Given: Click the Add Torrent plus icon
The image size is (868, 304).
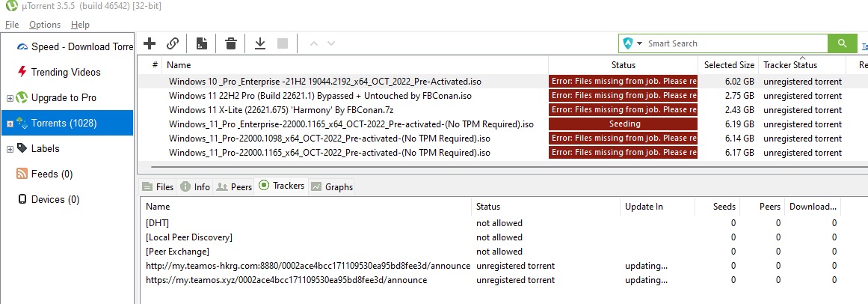Looking at the screenshot, I should tap(150, 43).
